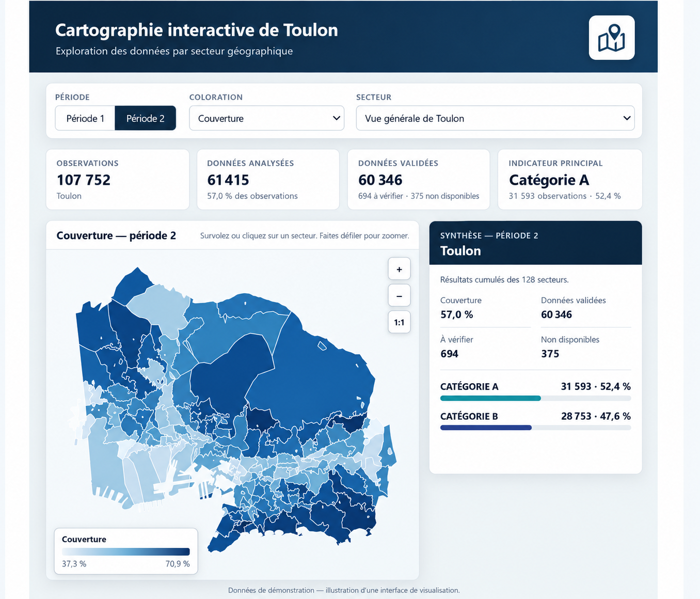Open the Secteur dropdown Vue générale de Toulon
Image resolution: width=700 pixels, height=599 pixels.
[495, 118]
